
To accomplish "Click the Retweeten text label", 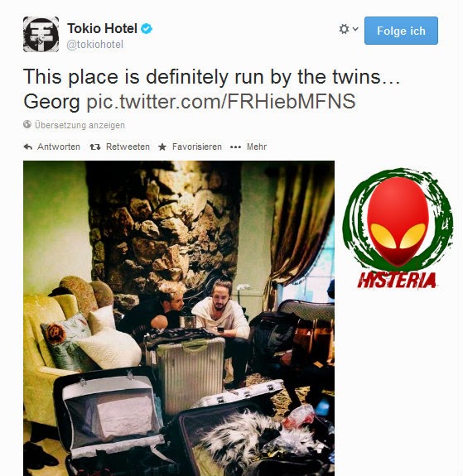I will click(128, 147).
